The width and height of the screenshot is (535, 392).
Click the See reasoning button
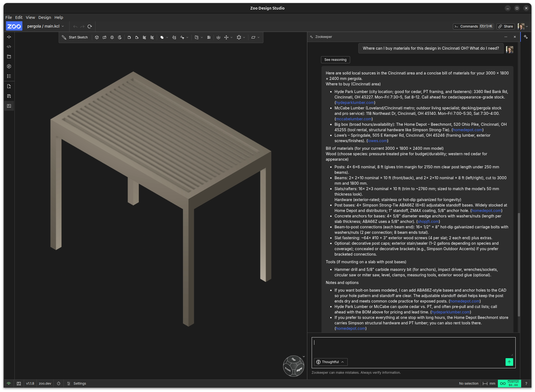tap(335, 60)
